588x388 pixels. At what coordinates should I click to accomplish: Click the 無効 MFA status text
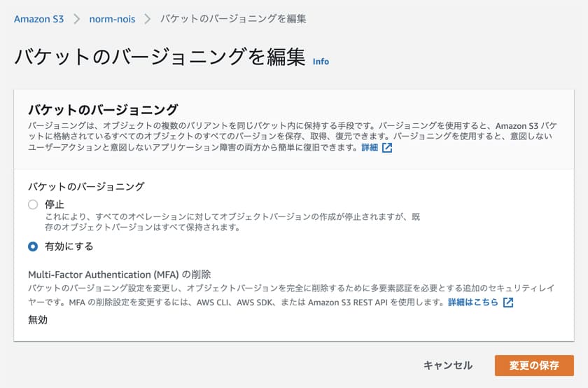tap(38, 320)
